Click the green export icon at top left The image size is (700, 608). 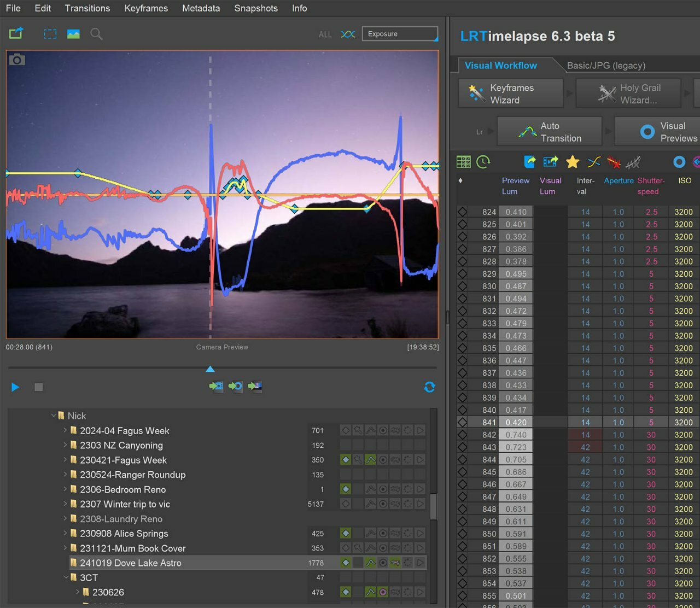[x=16, y=33]
